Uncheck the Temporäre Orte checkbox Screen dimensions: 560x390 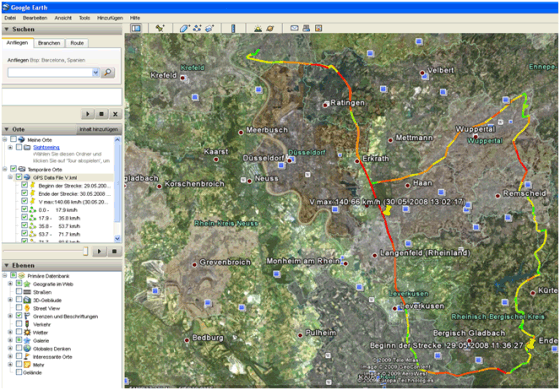pyautogui.click(x=13, y=169)
